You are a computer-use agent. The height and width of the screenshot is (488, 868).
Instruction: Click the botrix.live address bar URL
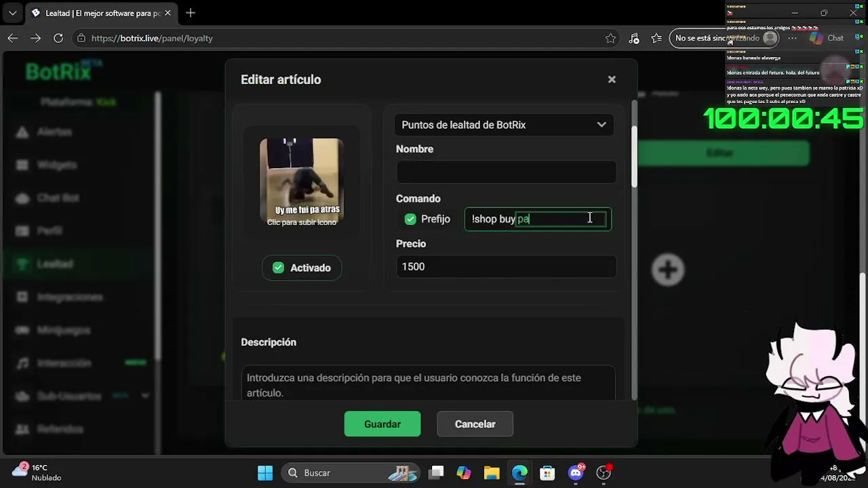tap(152, 38)
